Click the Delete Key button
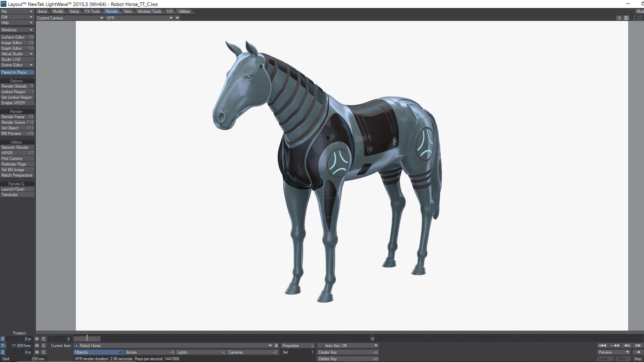The height and width of the screenshot is (362, 644). [x=348, y=359]
